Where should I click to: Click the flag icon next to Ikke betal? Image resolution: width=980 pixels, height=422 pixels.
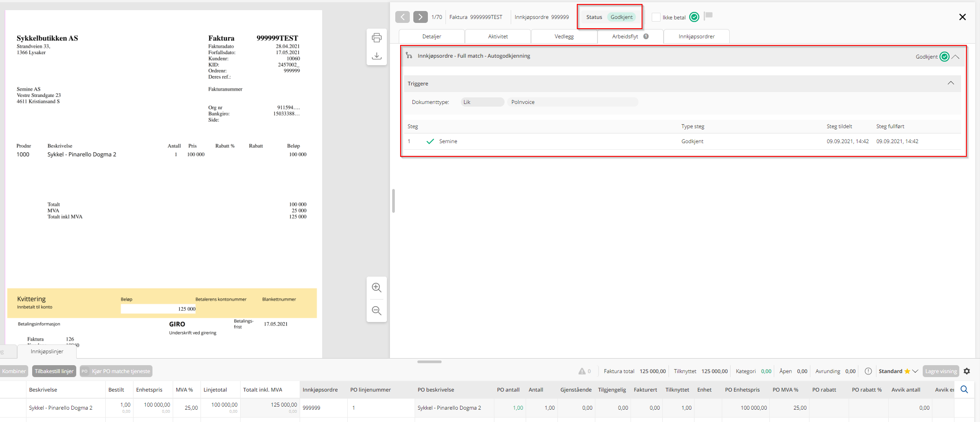[709, 16]
